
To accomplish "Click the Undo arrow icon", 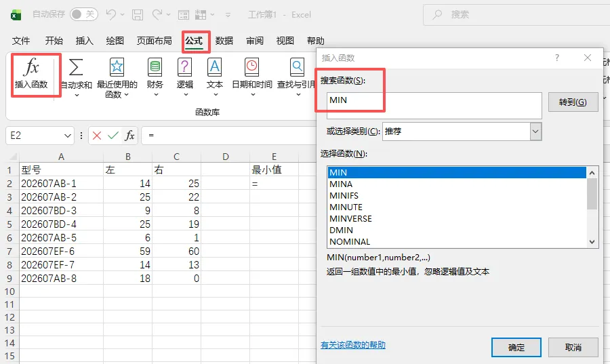I will [111, 15].
